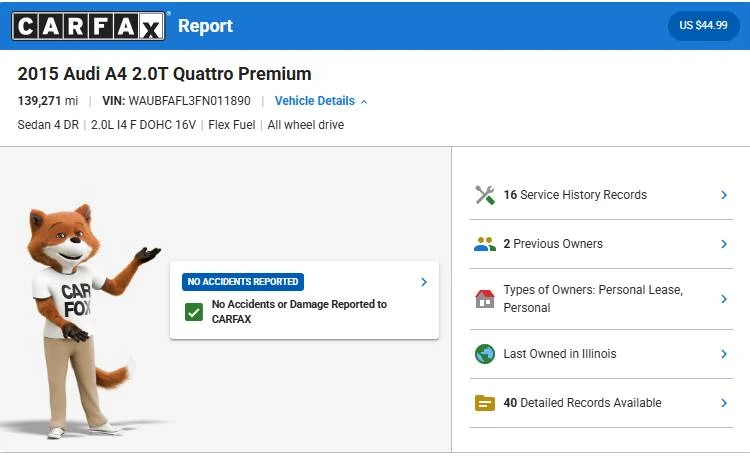Click the All wheel drive text

306,125
